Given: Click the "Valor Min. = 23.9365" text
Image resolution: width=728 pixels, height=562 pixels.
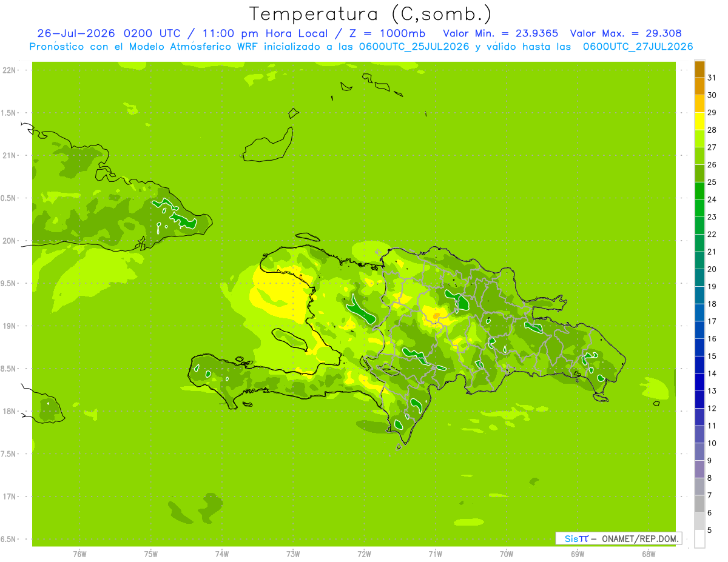Looking at the screenshot, I should coord(501,33).
